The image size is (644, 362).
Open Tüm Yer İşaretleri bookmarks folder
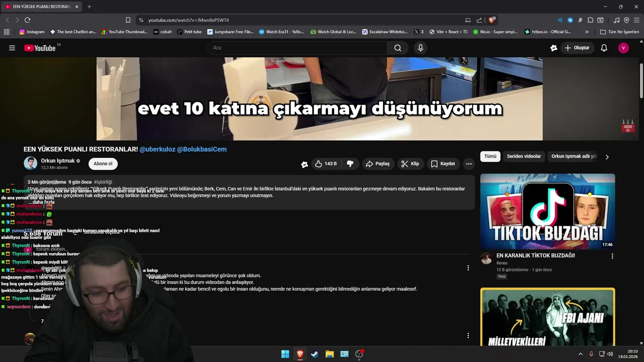point(619,32)
